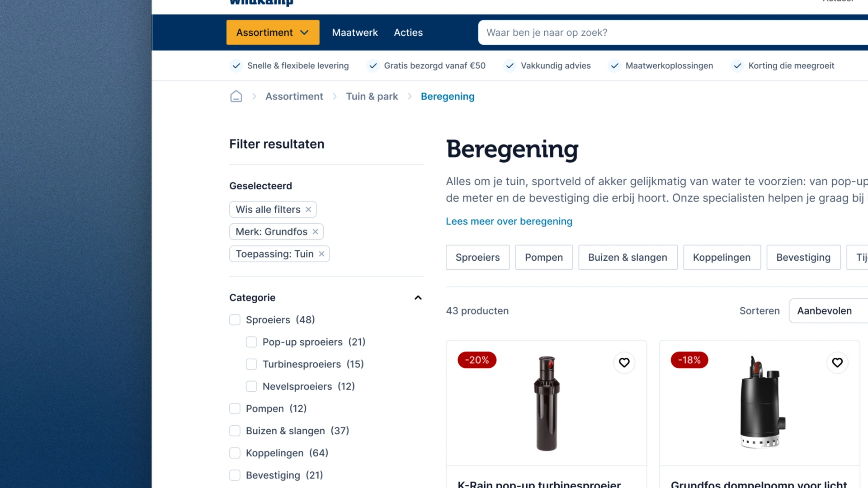Favorite the K-Rain sprinkler with heart icon

point(624,362)
